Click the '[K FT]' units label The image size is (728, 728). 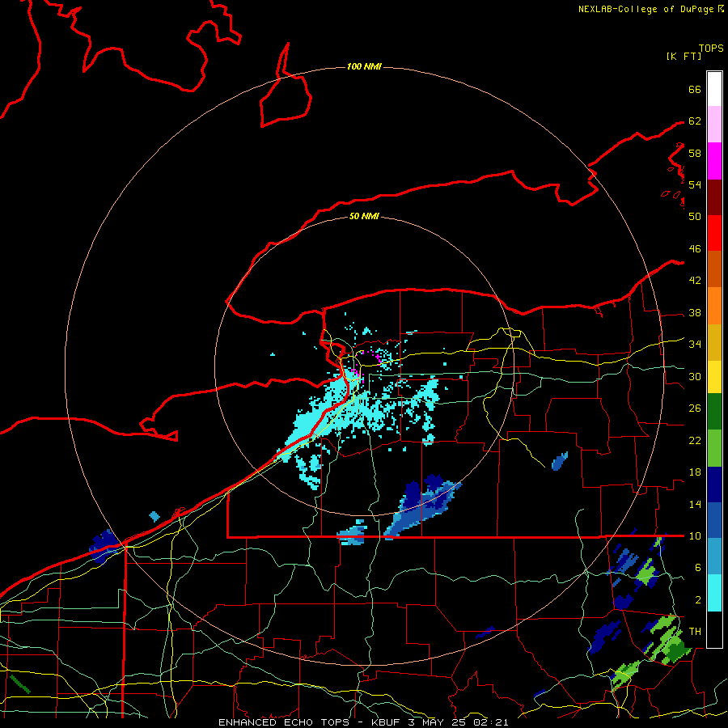click(684, 56)
